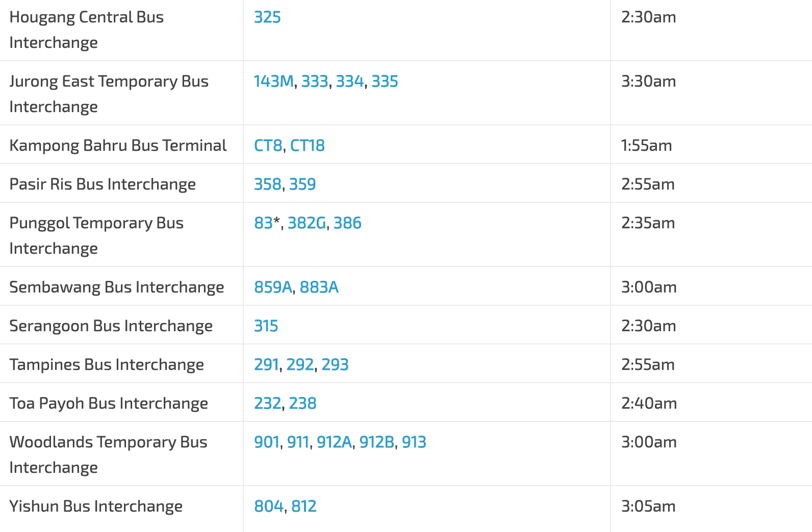Click Serangoon bus service 315
This screenshot has height=532, width=812.
pyautogui.click(x=266, y=326)
